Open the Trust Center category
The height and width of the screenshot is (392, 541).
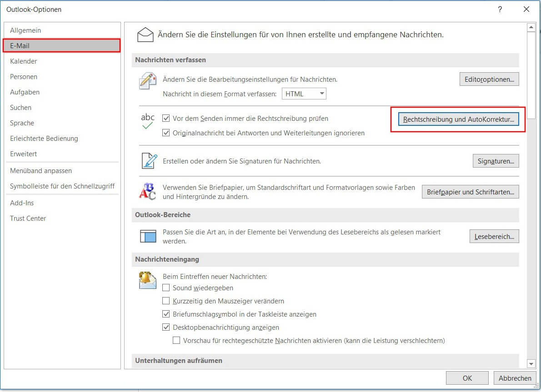click(62, 218)
